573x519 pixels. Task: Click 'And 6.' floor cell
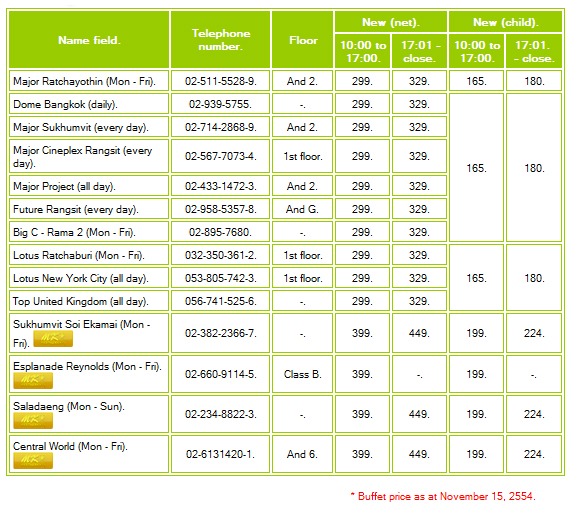tap(303, 454)
